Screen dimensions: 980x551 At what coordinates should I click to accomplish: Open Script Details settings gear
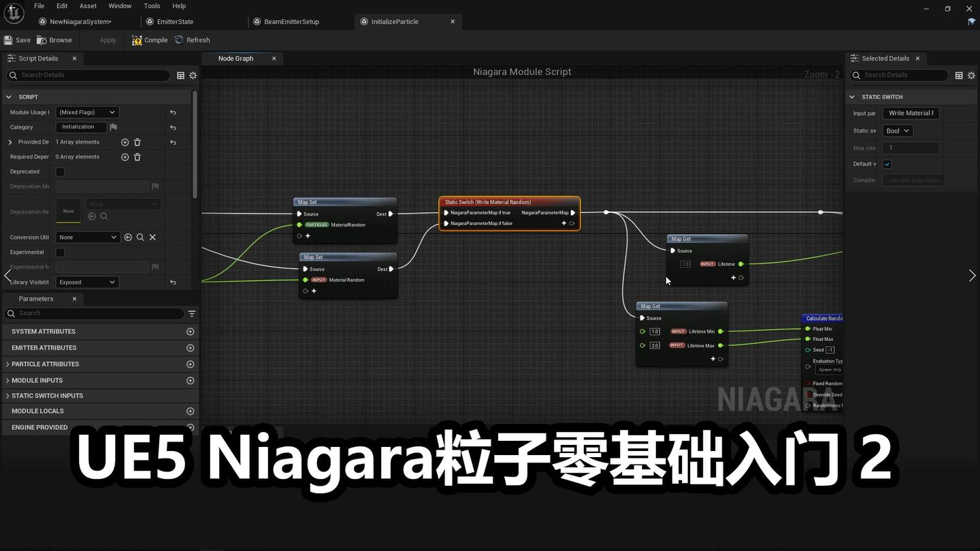(193, 76)
